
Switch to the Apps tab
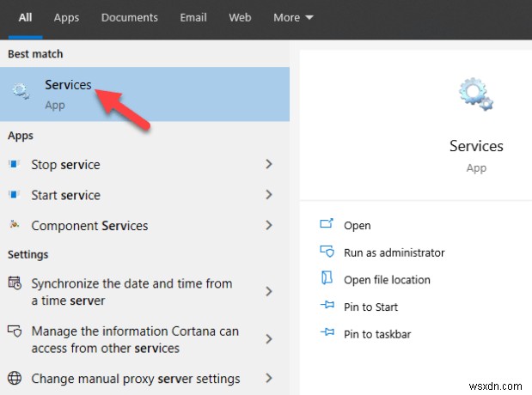click(66, 17)
